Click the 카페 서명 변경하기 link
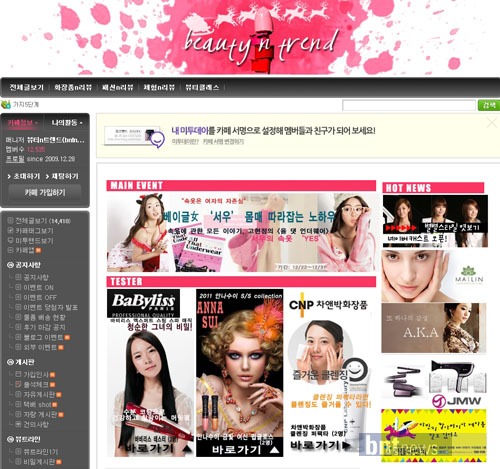The image size is (500, 469). click(223, 142)
